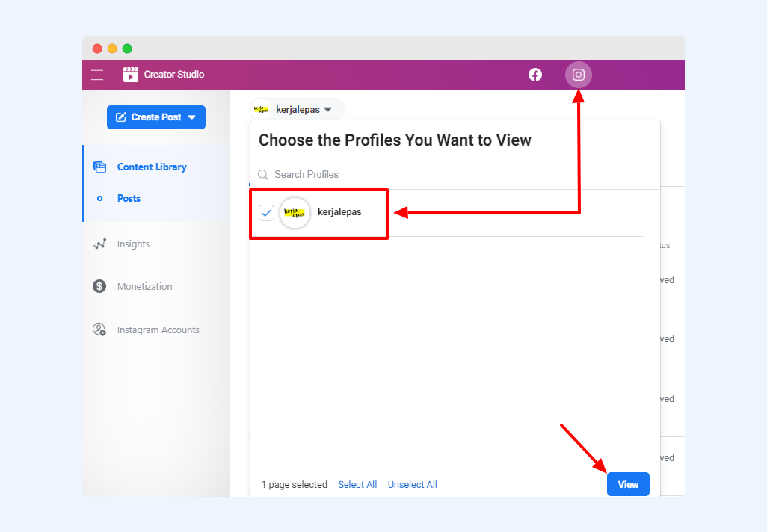Viewport: 767px width, 532px height.
Task: Click the Monetization dollar icon
Action: (99, 287)
